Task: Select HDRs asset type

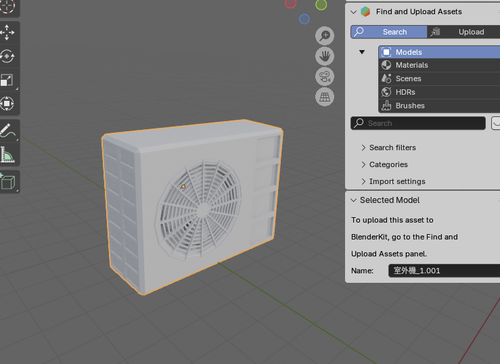Action: (x=440, y=92)
